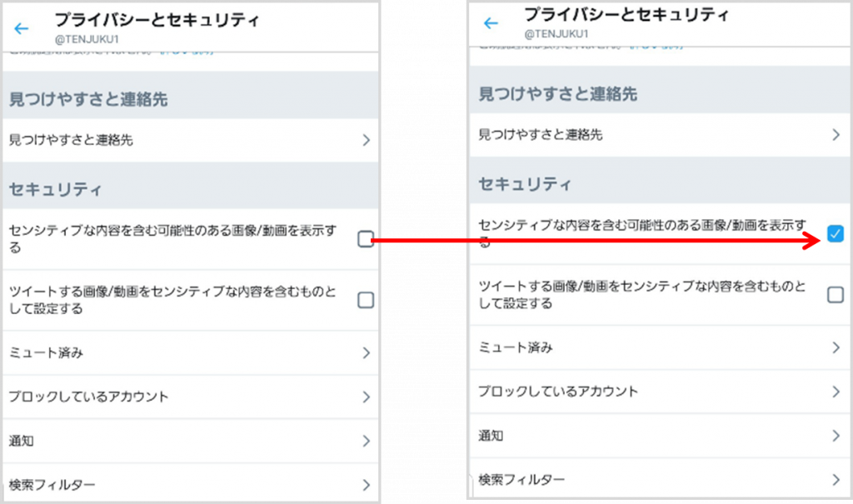
Task: Select the 検索フィルター menu item in left panel
Action: click(x=52, y=485)
